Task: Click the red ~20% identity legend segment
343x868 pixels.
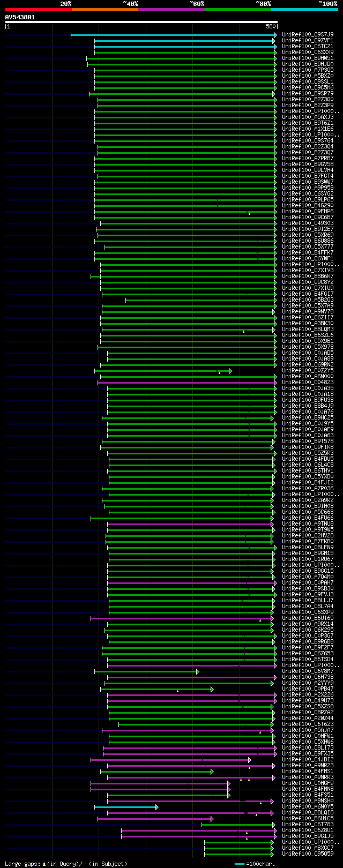Action: tap(38, 10)
